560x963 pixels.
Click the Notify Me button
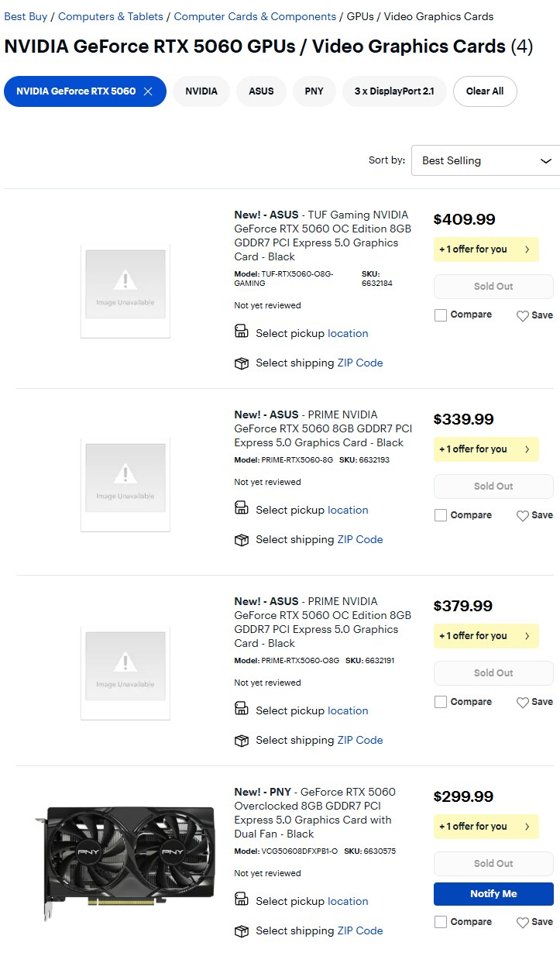493,894
